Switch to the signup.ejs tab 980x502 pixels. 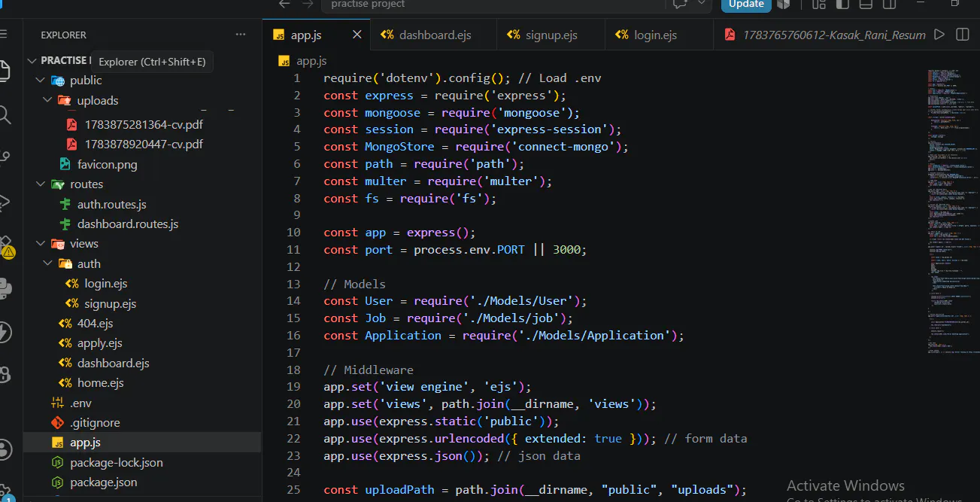tap(551, 35)
